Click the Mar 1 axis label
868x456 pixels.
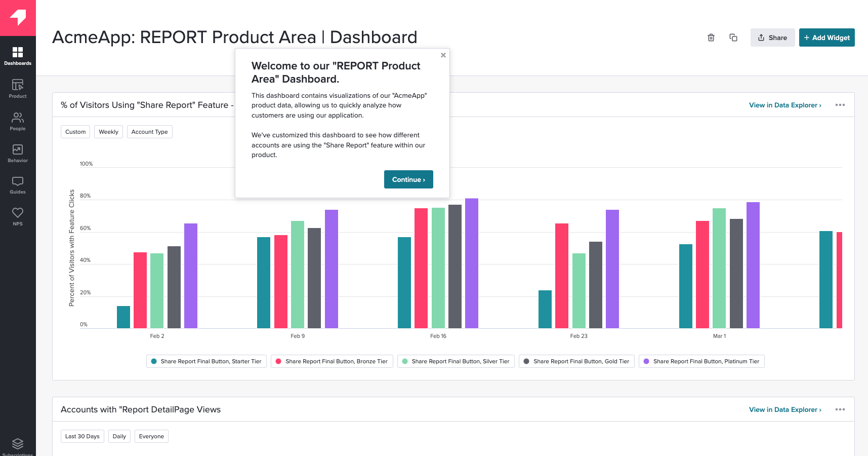[x=719, y=336]
